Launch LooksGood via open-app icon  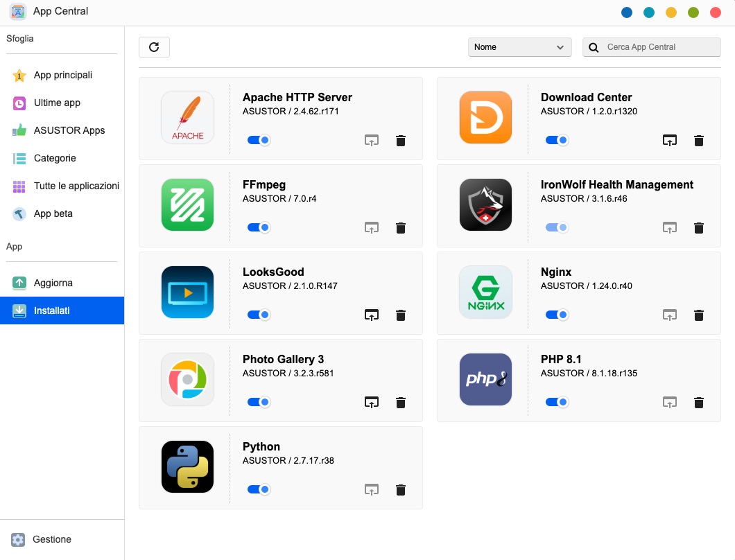[372, 315]
